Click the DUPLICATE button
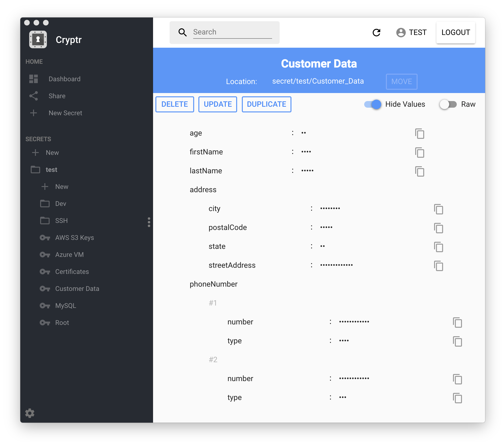Viewport: 504px width, 442px height. tap(266, 104)
